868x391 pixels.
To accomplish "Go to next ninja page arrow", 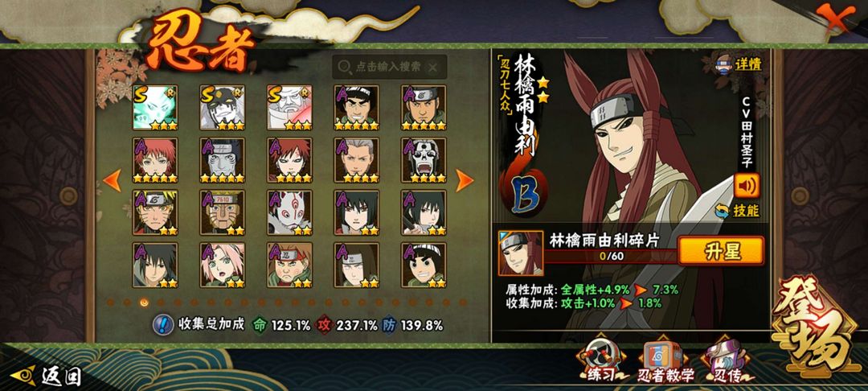I will [x=465, y=180].
